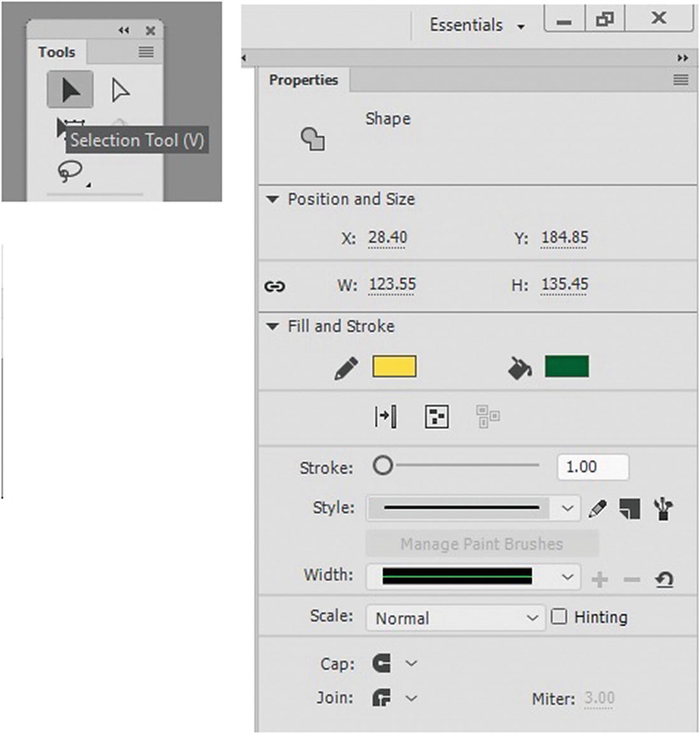
Task: Choose the Lasso Tool
Action: (70, 171)
